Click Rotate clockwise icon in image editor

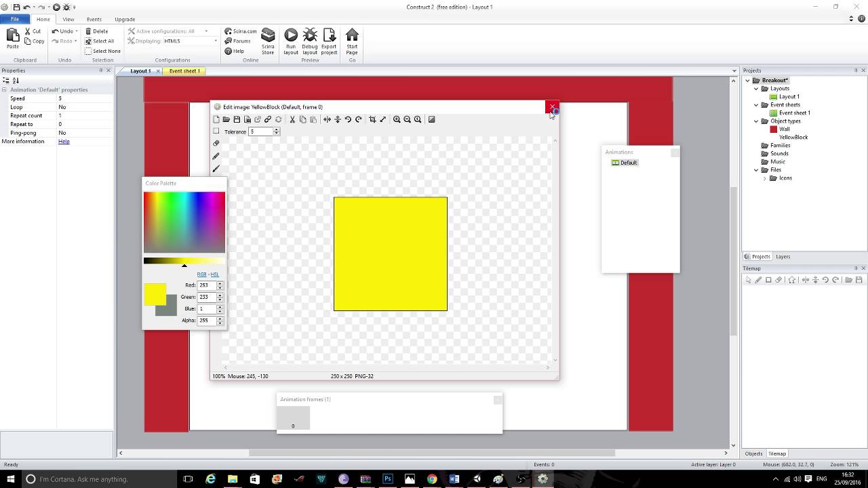(x=358, y=119)
